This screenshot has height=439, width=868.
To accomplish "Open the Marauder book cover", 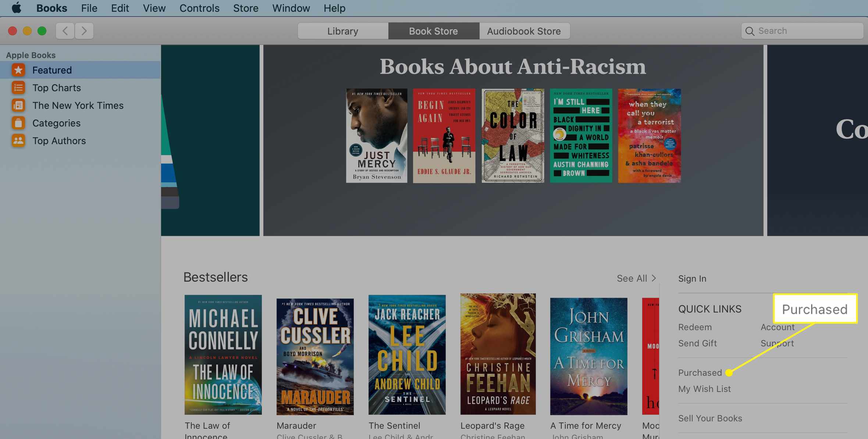I will click(315, 357).
